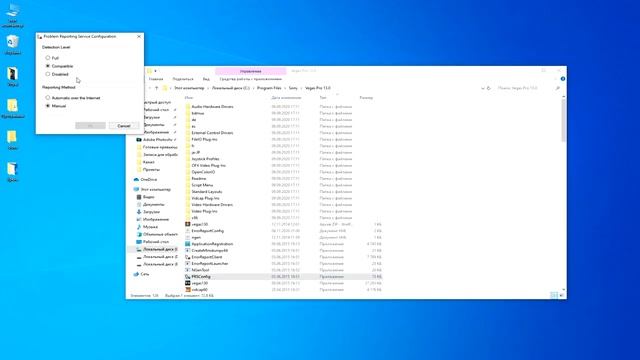The width and height of the screenshot is (640, 360).
Task: Select the vidcap60 application file
Action: pyautogui.click(x=199, y=289)
